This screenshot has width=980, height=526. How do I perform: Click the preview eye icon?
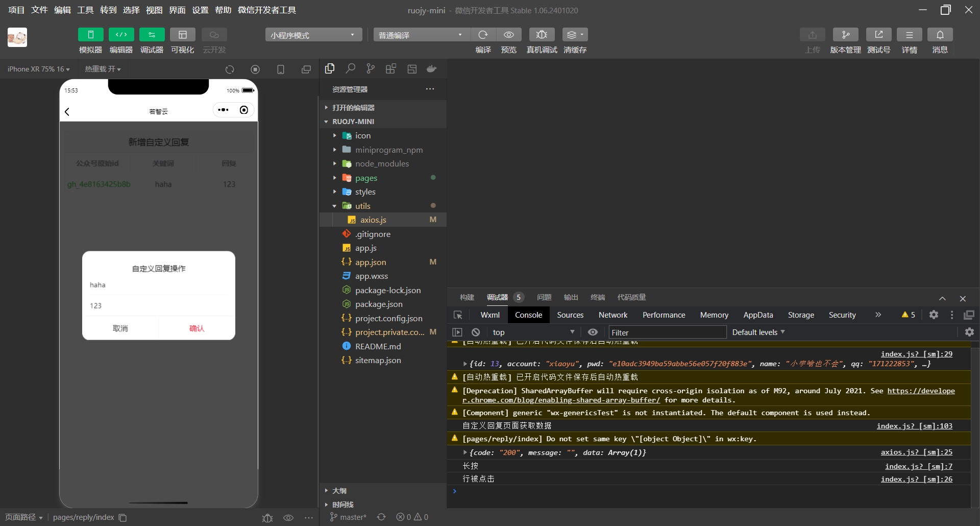[508, 35]
